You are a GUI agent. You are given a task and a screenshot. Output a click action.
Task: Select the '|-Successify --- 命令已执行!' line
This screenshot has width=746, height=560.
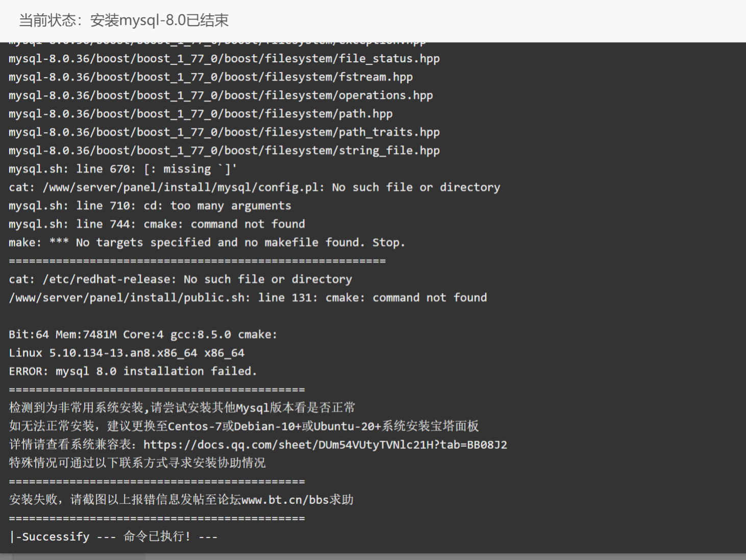[113, 537]
